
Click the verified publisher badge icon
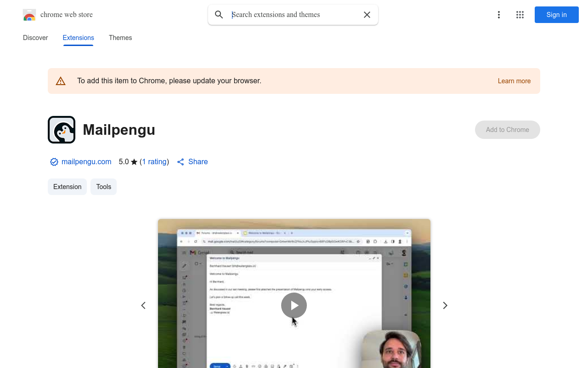54,162
